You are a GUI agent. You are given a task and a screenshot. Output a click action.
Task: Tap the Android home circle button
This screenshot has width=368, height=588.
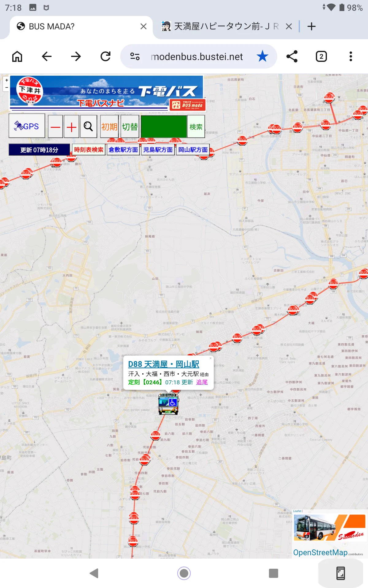(184, 573)
